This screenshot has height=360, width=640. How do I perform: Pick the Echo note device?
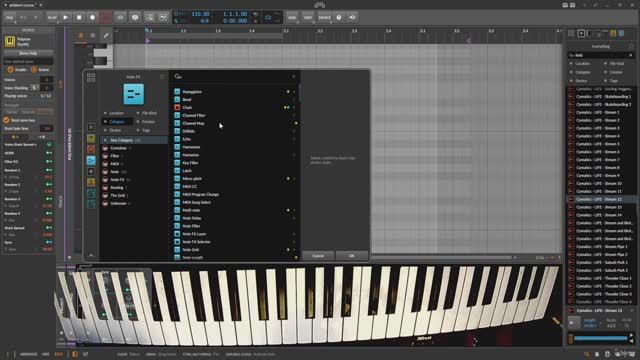point(235,139)
